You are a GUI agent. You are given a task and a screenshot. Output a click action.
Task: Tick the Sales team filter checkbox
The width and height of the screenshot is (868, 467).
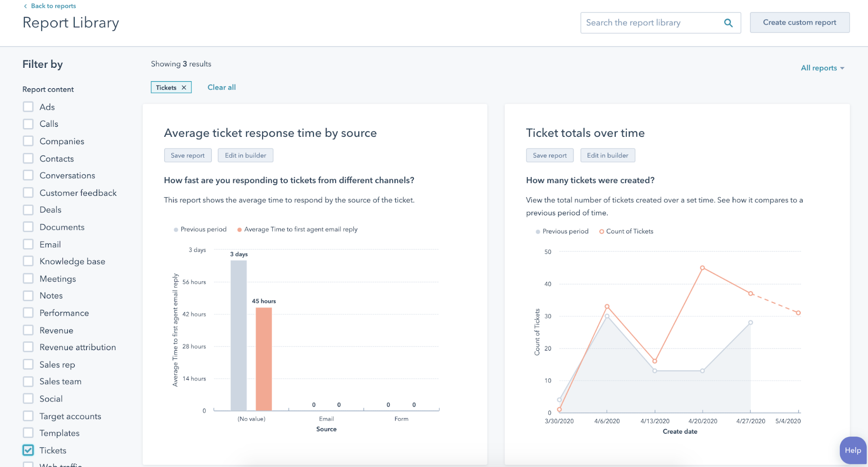[28, 381]
